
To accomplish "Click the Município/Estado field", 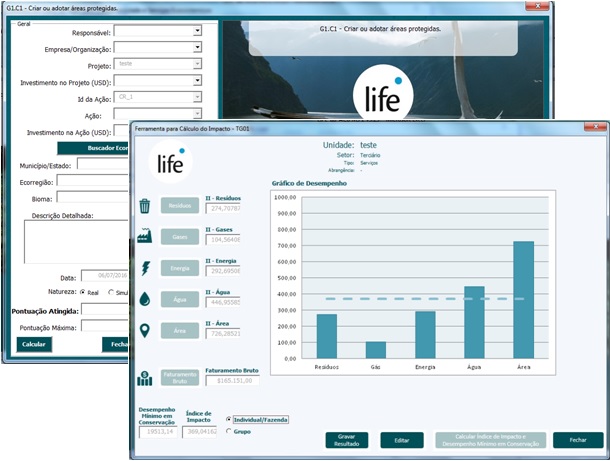I will click(x=103, y=164).
